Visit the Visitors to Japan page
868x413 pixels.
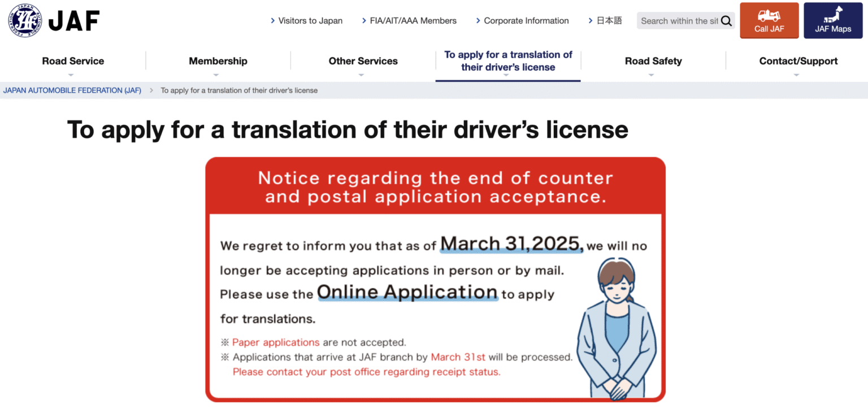[310, 20]
